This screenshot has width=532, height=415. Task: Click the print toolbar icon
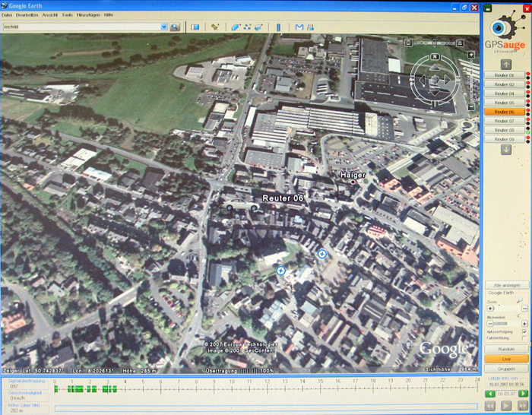pyautogui.click(x=311, y=27)
